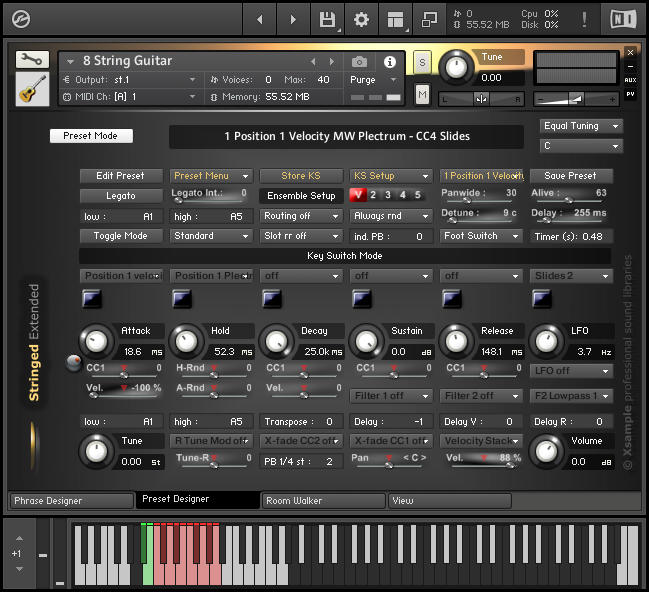Activate ensemble voice V button
The image size is (649, 592).
358,195
